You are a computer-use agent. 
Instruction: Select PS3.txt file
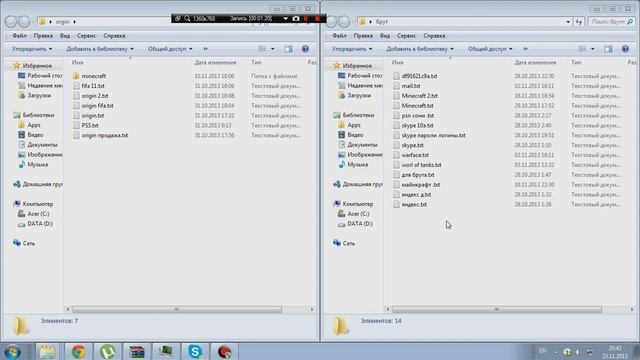click(90, 125)
